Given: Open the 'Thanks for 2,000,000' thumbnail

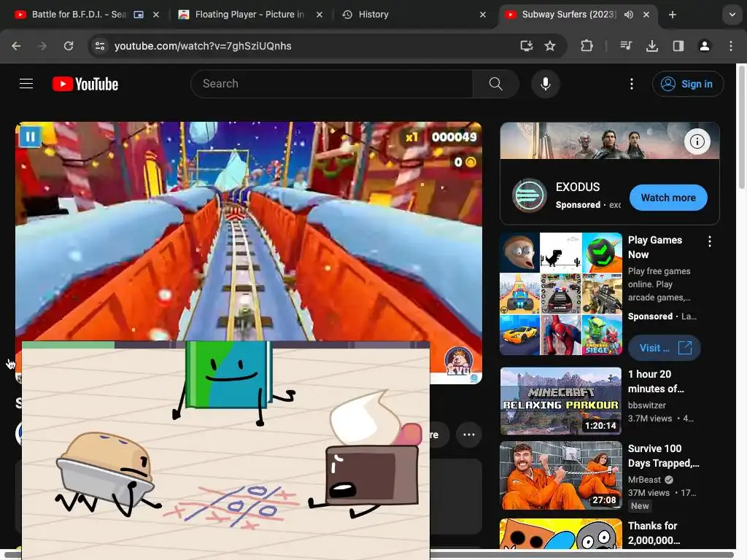Looking at the screenshot, I should coord(561,534).
